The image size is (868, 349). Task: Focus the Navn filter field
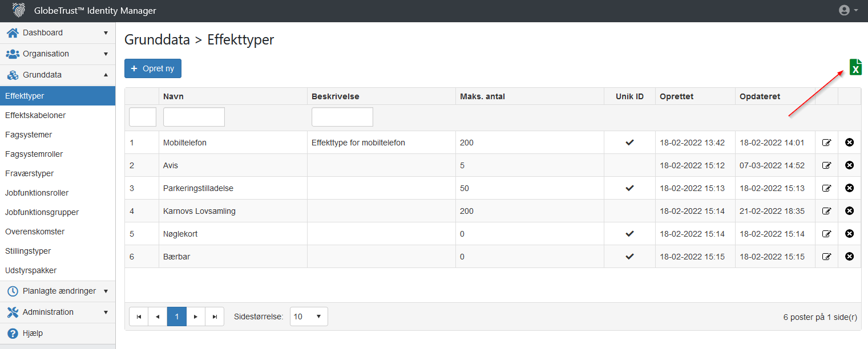pos(194,117)
